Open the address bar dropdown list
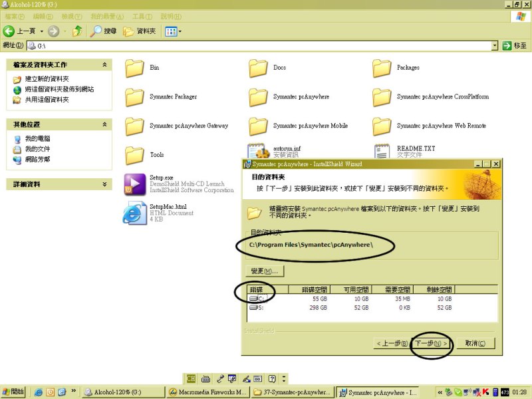The height and width of the screenshot is (399, 532). coord(495,45)
